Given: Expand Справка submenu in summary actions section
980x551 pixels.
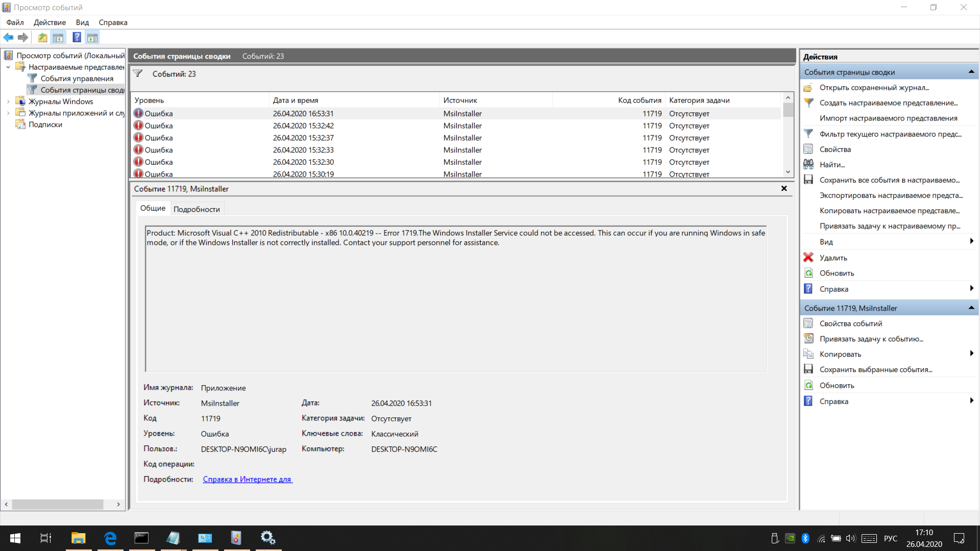Looking at the screenshot, I should click(x=971, y=288).
